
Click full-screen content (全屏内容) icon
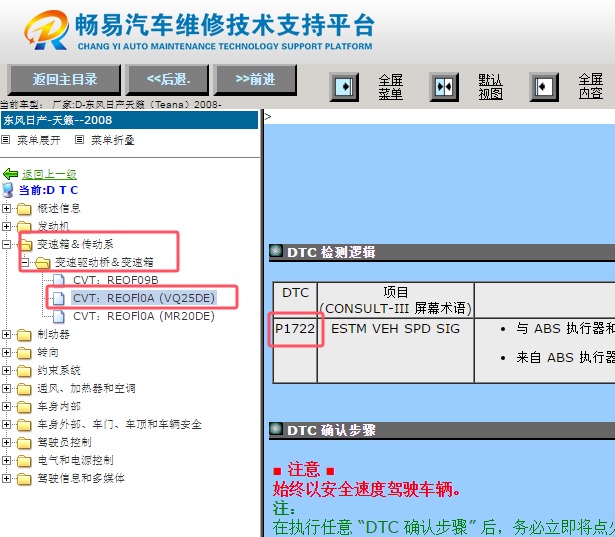(x=544, y=87)
